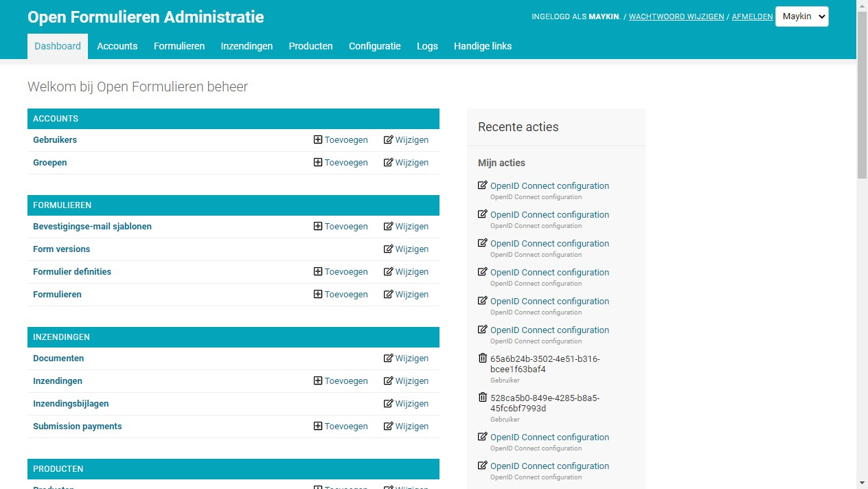Open the Groepen model link
868x489 pixels.
click(50, 162)
